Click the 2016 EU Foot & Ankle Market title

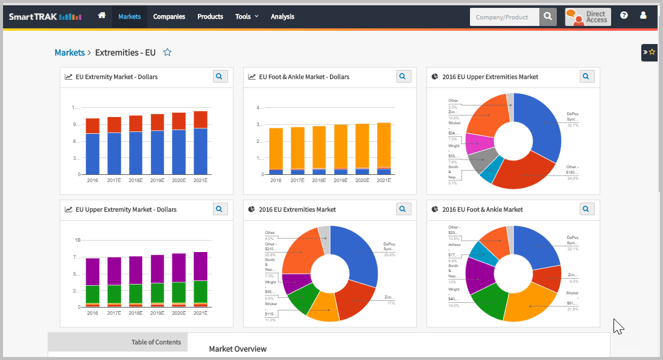pos(482,209)
